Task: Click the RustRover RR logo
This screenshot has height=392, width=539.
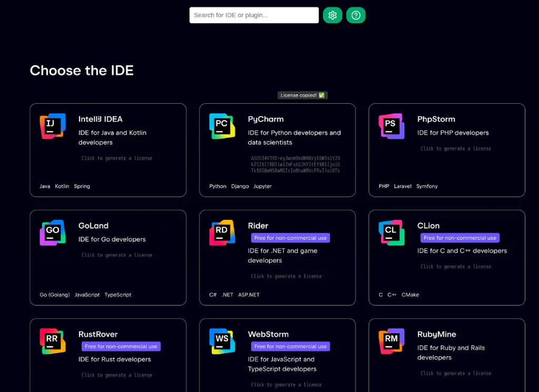Action: pos(53,341)
